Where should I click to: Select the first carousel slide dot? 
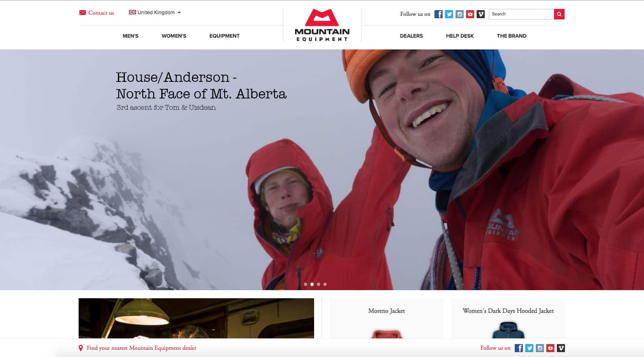pyautogui.click(x=306, y=284)
